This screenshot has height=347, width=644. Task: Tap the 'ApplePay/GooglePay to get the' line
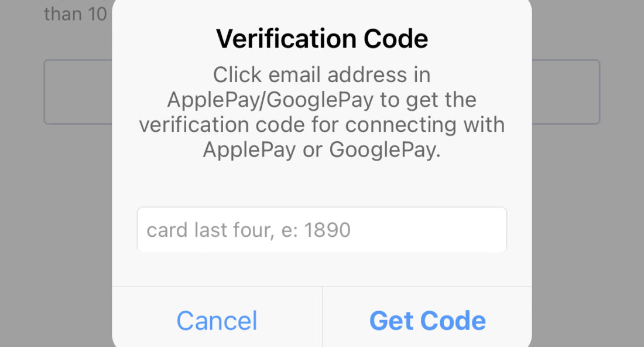click(x=321, y=100)
